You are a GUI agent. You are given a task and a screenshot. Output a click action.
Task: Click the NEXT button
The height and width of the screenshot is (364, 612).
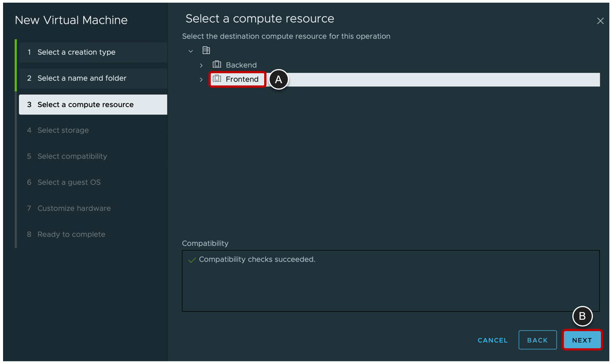pos(582,340)
